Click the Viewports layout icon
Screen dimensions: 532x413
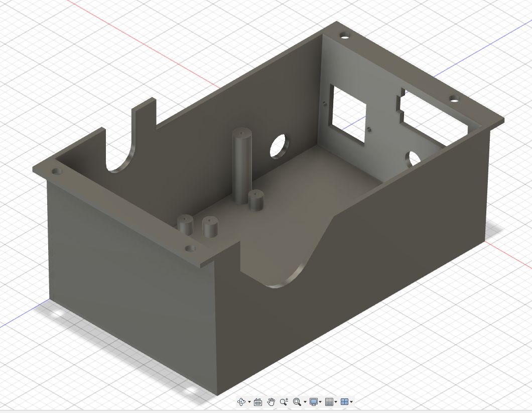click(344, 402)
